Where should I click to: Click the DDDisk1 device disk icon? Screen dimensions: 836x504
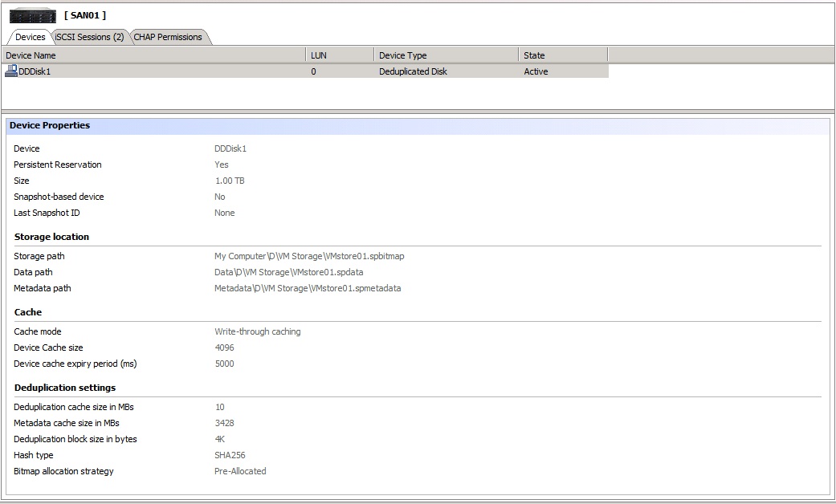point(11,71)
